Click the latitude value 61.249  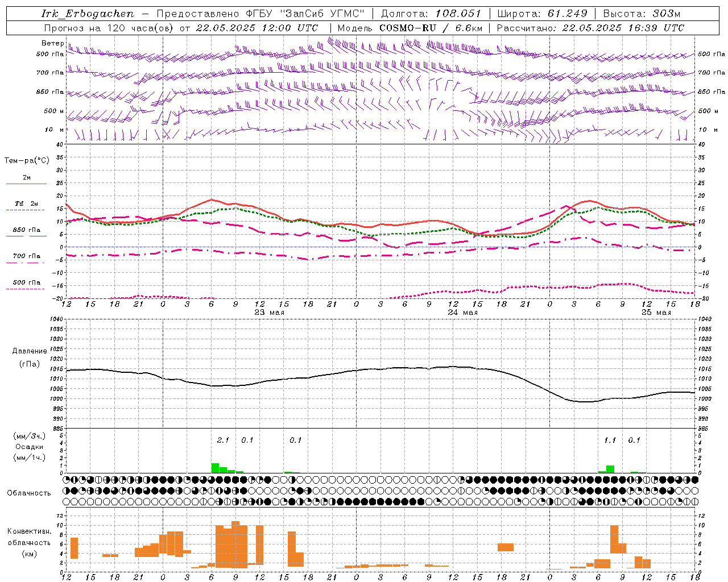pyautogui.click(x=568, y=14)
